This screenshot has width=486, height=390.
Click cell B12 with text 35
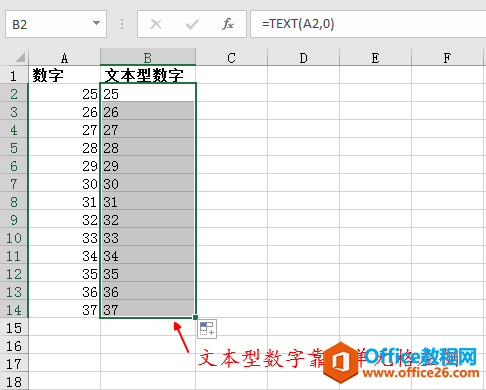pos(148,273)
